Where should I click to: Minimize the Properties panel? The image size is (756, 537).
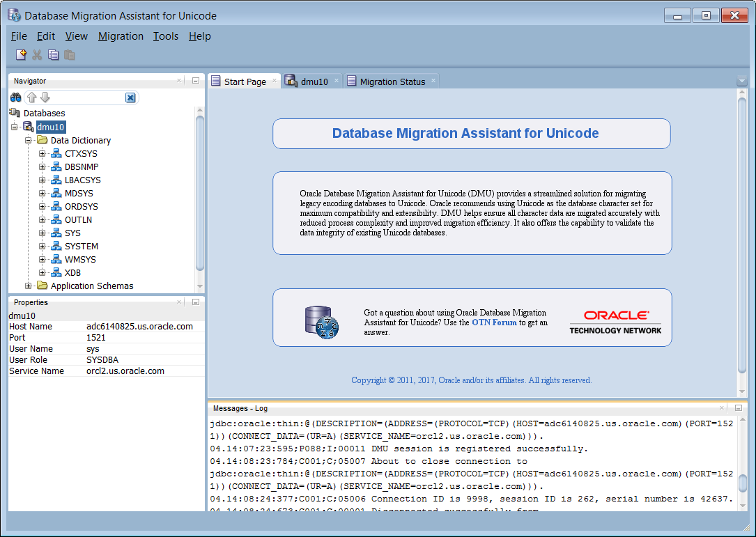195,302
